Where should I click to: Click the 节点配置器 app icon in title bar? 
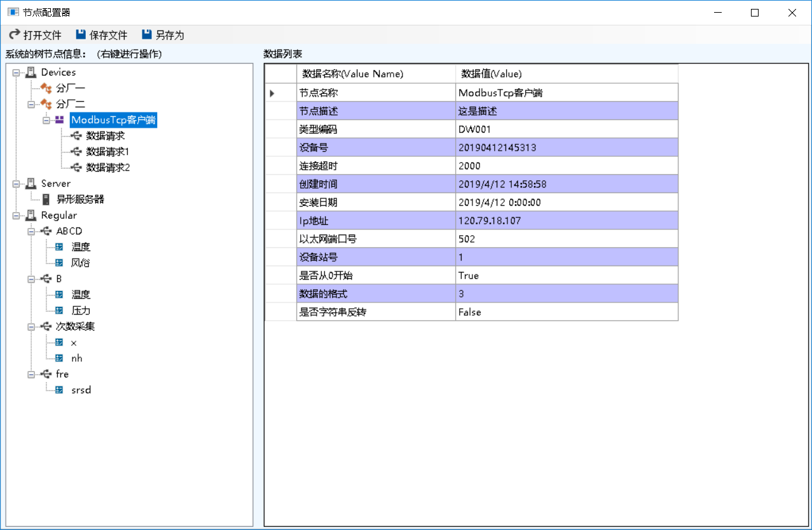tap(13, 12)
